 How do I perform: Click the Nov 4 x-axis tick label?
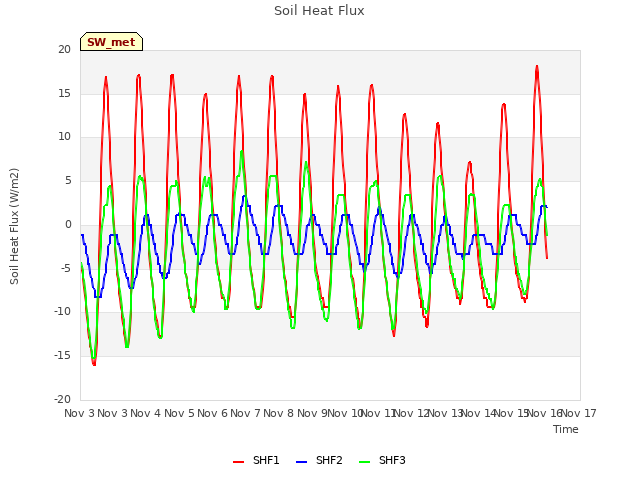point(146,413)
